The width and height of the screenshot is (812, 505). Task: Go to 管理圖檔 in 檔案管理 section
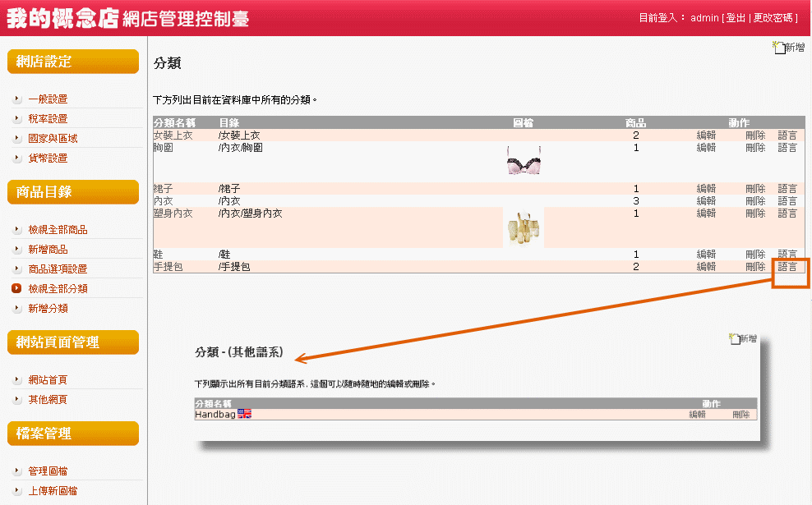tap(48, 471)
